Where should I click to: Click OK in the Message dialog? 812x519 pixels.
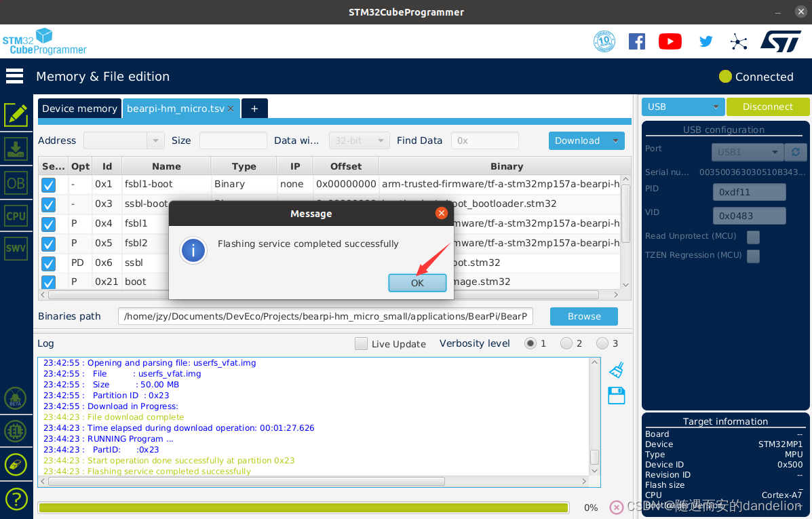point(417,283)
